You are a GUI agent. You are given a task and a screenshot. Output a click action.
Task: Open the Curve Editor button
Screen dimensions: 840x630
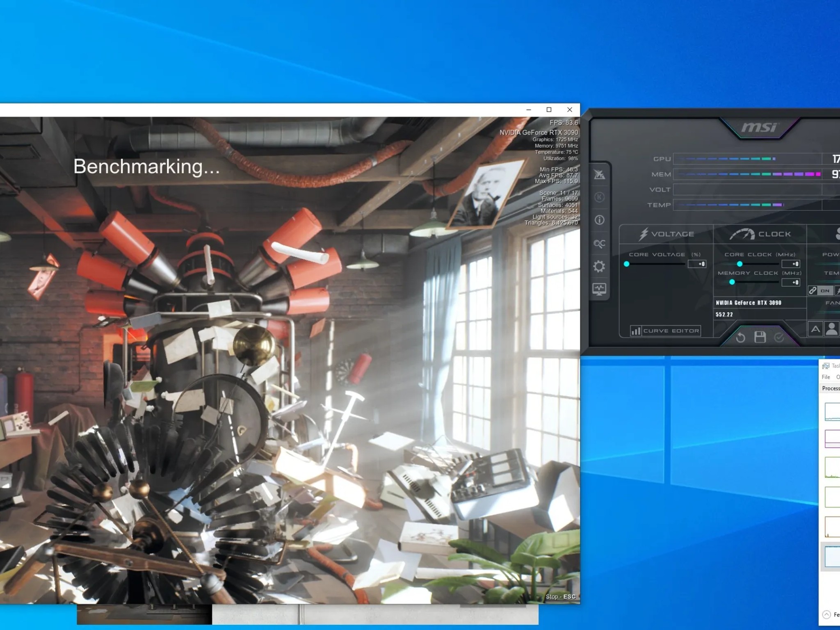tap(665, 331)
